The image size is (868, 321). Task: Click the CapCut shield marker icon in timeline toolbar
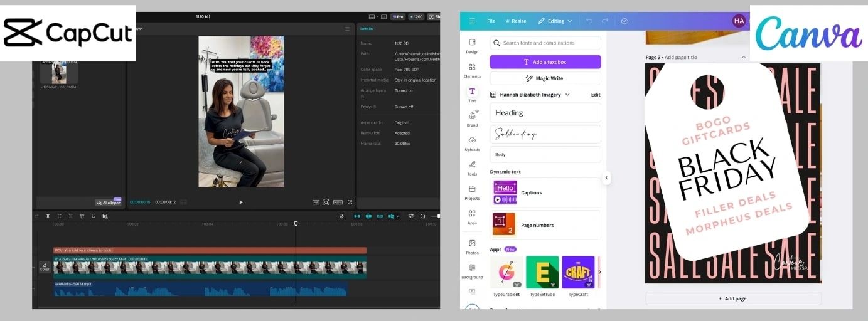(94, 216)
